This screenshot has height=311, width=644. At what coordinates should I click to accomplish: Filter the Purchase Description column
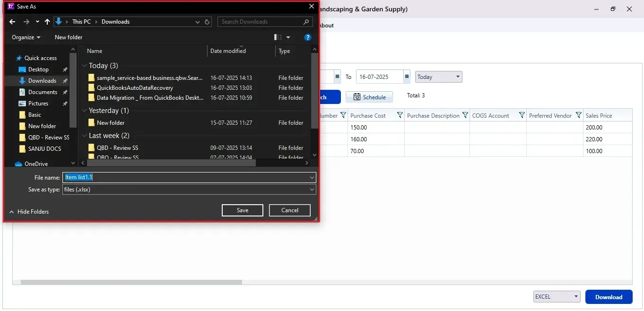(x=465, y=115)
